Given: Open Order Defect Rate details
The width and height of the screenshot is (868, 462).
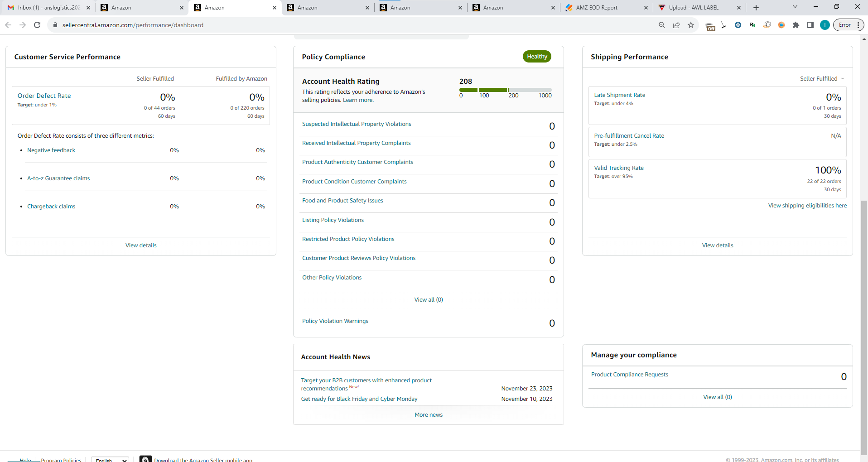Looking at the screenshot, I should [44, 96].
